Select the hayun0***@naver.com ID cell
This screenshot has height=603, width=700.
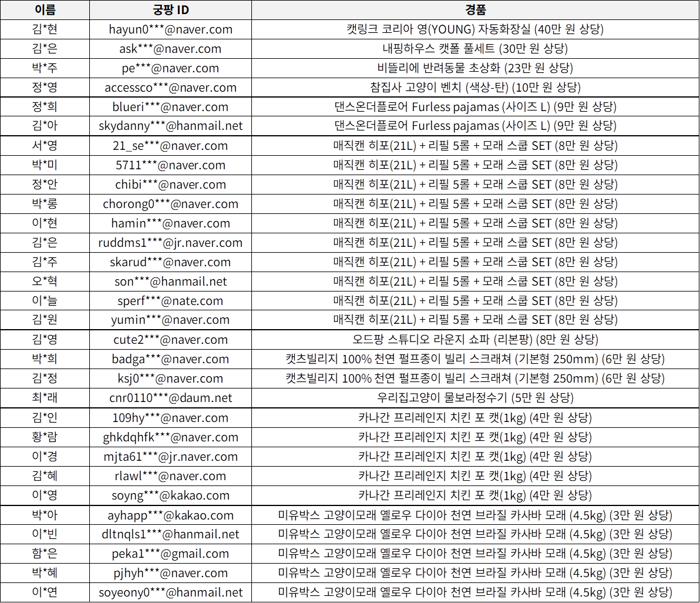[x=170, y=29]
